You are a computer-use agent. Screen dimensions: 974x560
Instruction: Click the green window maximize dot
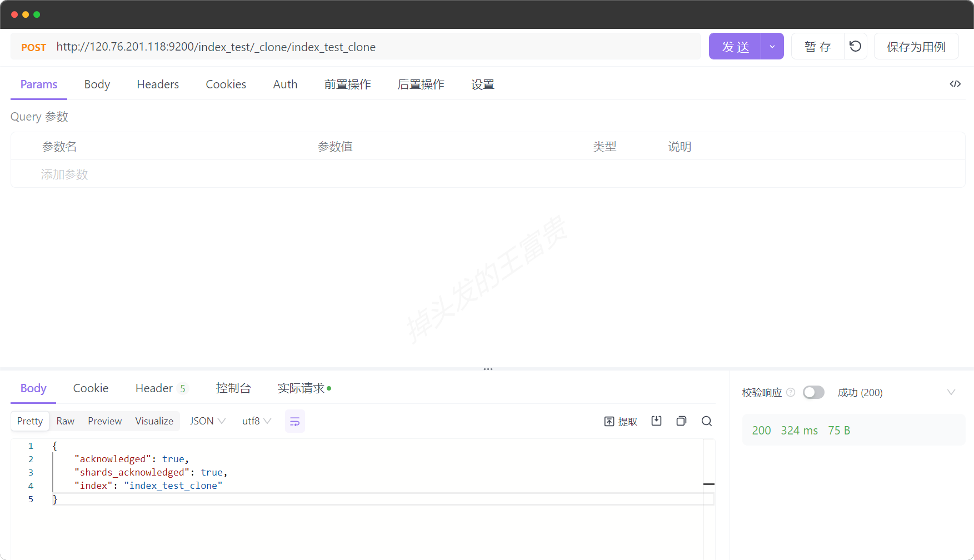(37, 14)
